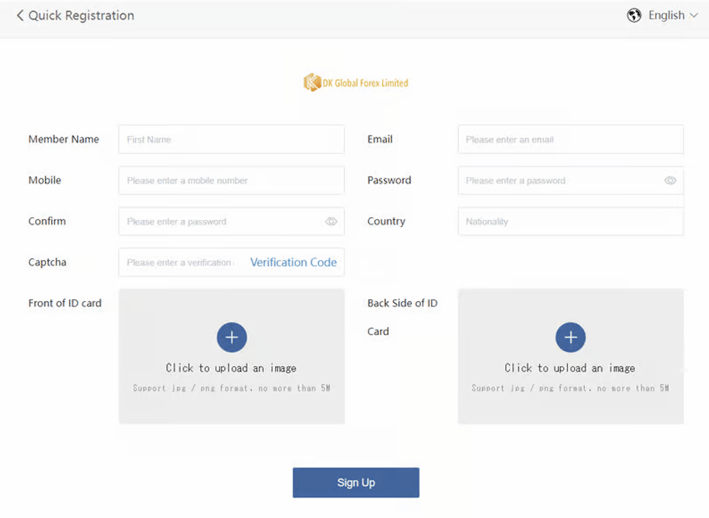Click the back ID card upload area text
The height and width of the screenshot is (518, 709).
tap(570, 368)
